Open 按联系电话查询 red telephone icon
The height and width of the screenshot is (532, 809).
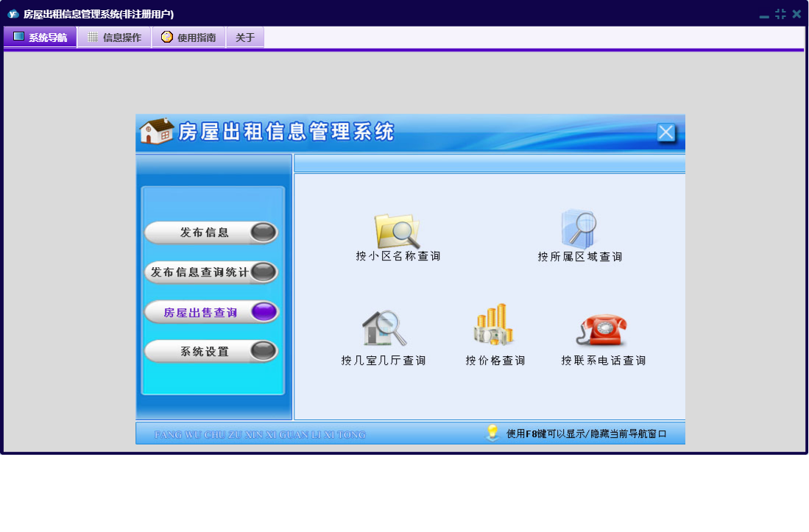[x=602, y=330]
